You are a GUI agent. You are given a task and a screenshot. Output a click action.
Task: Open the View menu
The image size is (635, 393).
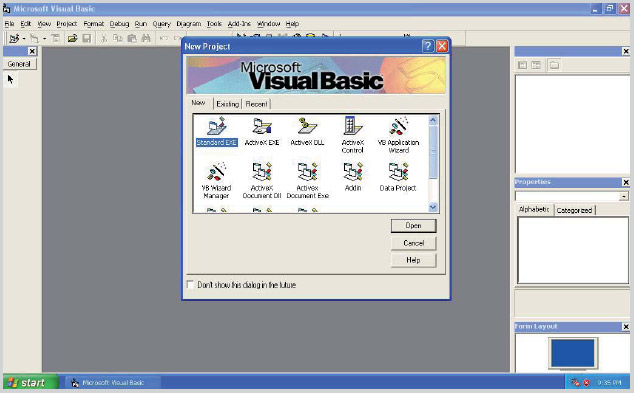[44, 24]
